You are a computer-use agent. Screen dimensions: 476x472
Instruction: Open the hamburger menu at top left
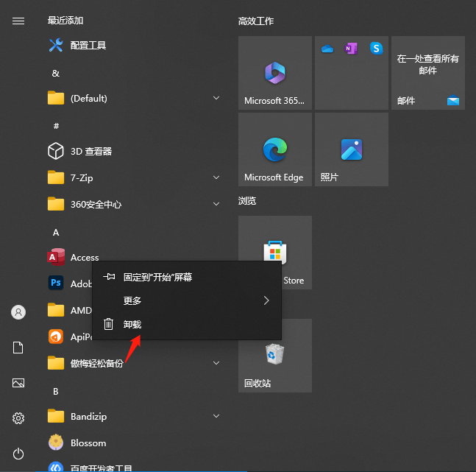click(x=18, y=21)
